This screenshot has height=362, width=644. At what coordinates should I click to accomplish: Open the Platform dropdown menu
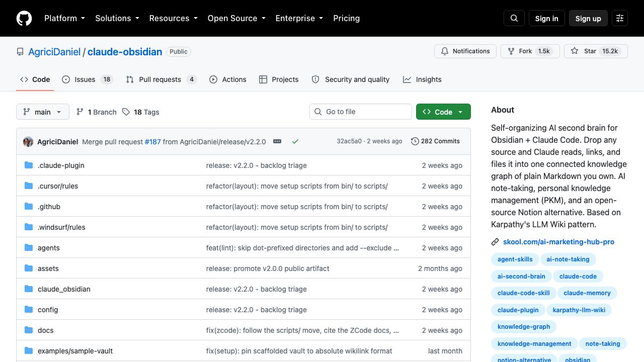pos(65,18)
